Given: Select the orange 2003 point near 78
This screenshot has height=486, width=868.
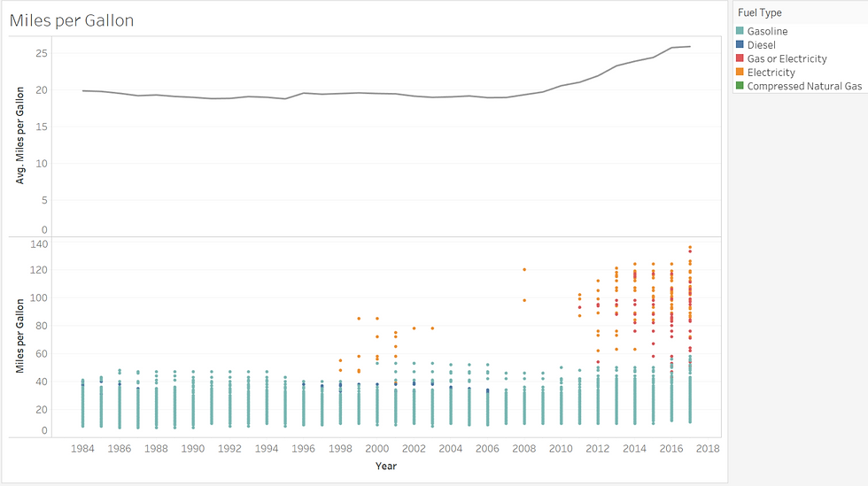Looking at the screenshot, I should click(x=432, y=328).
